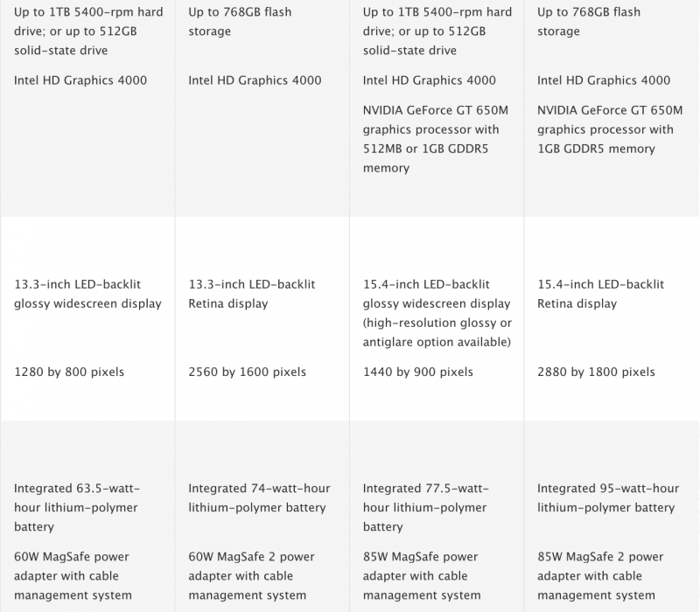Click the 13.3-inch glossy widescreen display text

pos(87,294)
